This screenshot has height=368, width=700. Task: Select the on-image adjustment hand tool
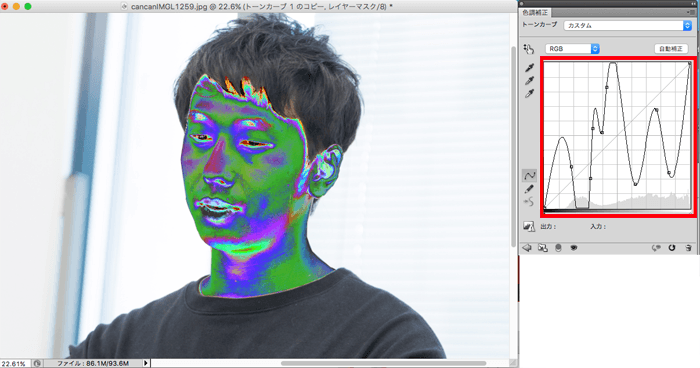[529, 49]
